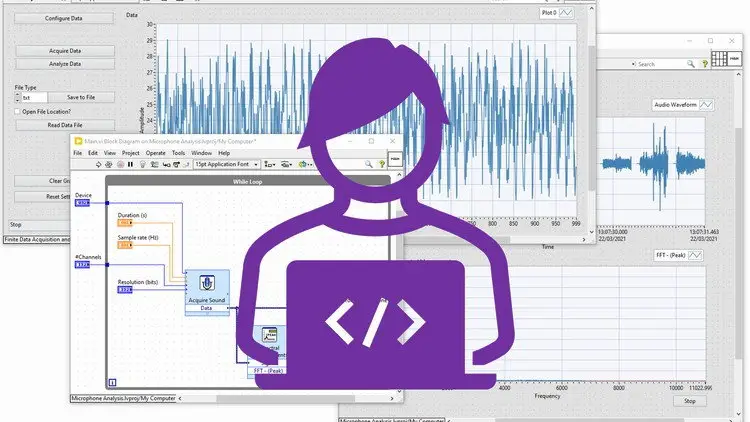750x422 pixels.
Task: Click the Step Into toolbar icon
Action: pyautogui.click(x=166, y=165)
